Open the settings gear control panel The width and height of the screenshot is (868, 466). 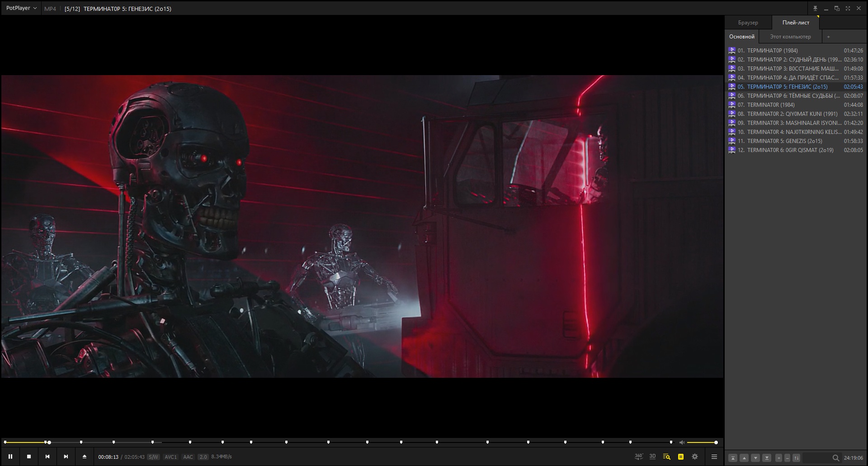695,456
